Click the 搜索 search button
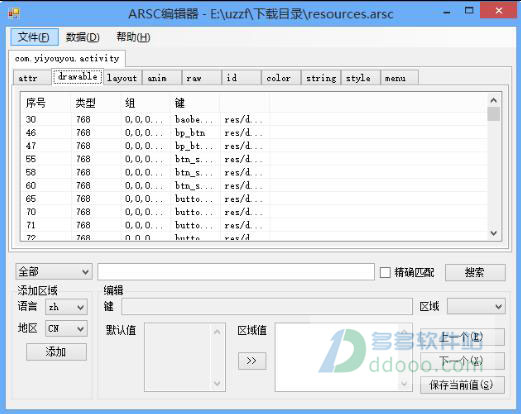Image resolution: width=521 pixels, height=414 pixels. [x=475, y=272]
